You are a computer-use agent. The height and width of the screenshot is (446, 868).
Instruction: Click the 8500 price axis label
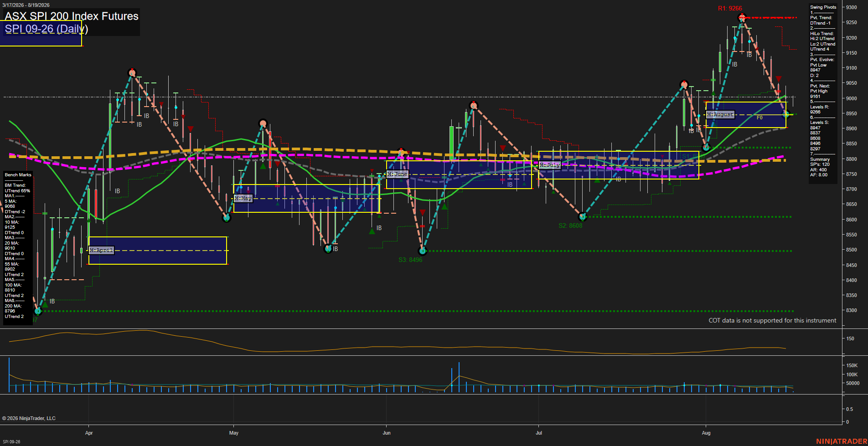click(x=851, y=250)
